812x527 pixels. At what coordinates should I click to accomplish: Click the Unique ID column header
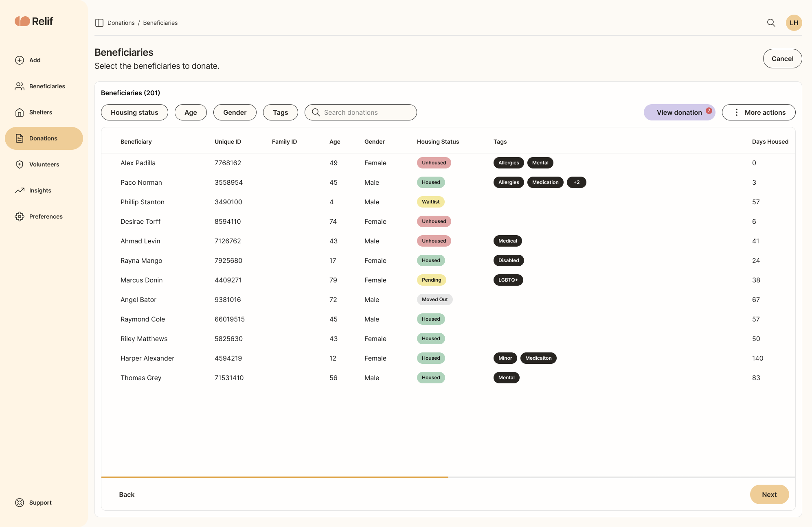pyautogui.click(x=228, y=142)
